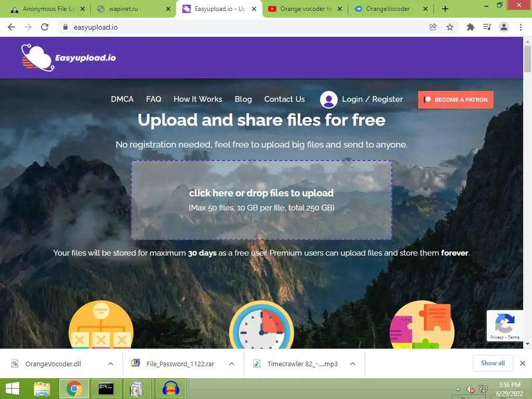Open the media control icon in toolbar

click(487, 27)
